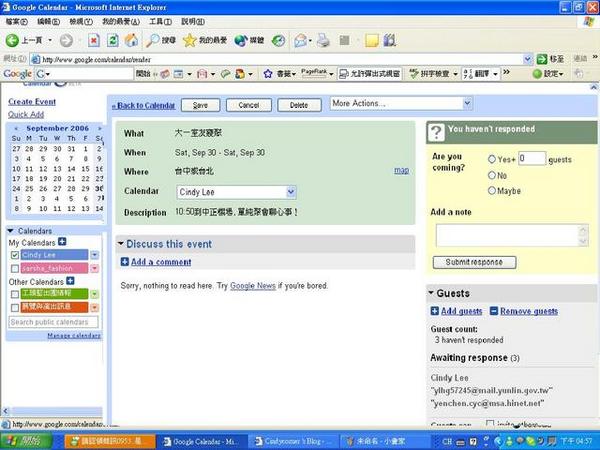Image resolution: width=600 pixels, height=450 pixels.
Task: Click Google toolbar popup blocker icon
Action: 344,73
